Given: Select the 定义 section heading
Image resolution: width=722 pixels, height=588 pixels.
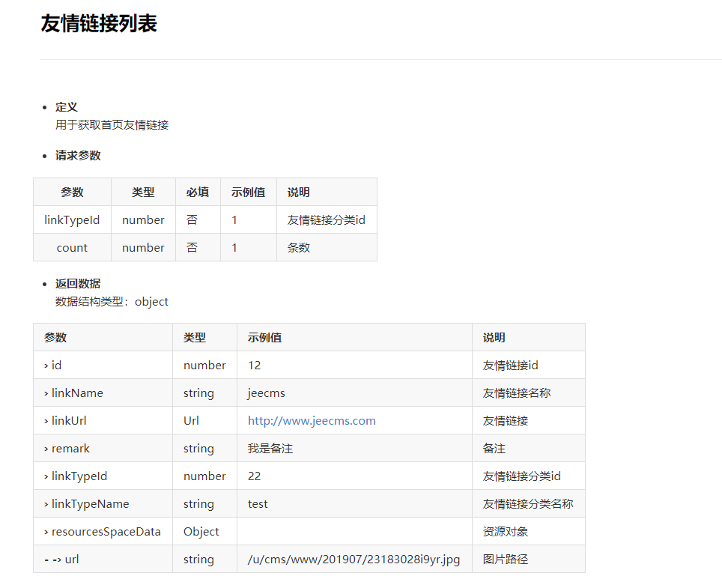Looking at the screenshot, I should tap(67, 107).
